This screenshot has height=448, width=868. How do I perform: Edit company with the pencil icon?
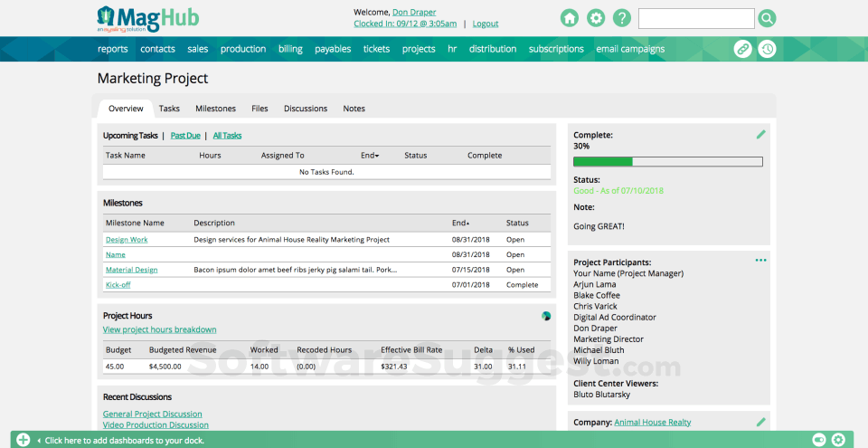click(x=760, y=422)
